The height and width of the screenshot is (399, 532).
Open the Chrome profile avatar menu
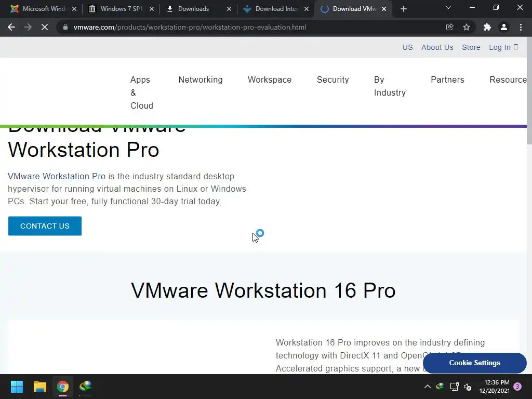(504, 27)
